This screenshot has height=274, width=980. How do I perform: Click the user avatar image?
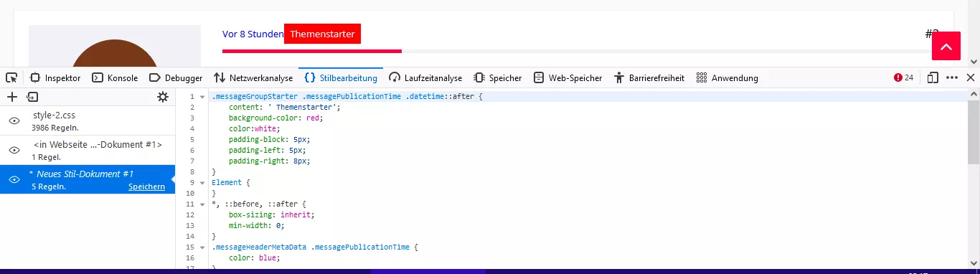point(115,47)
